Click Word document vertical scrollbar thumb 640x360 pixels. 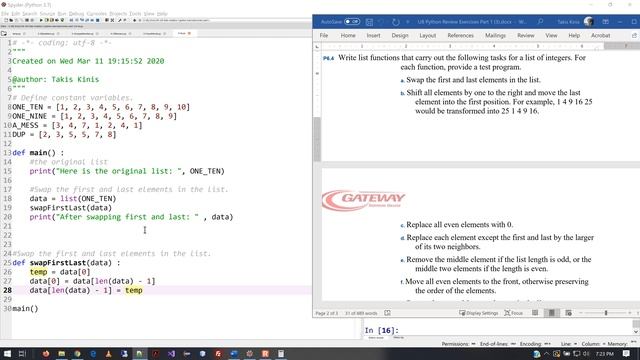pyautogui.click(x=317, y=139)
